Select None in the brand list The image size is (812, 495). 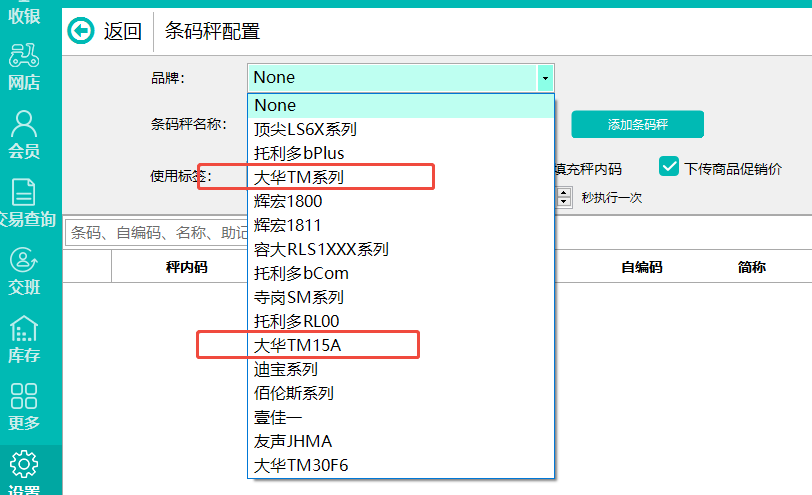[401, 106]
